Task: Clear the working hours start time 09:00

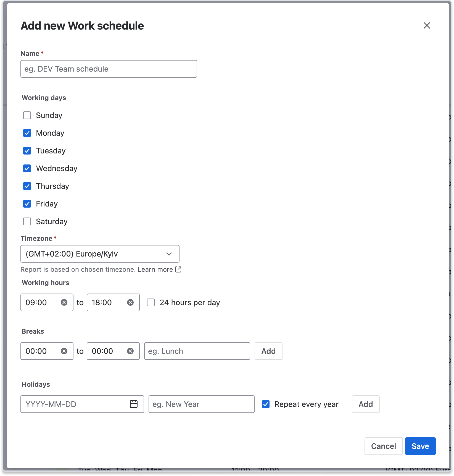Action: coord(64,302)
